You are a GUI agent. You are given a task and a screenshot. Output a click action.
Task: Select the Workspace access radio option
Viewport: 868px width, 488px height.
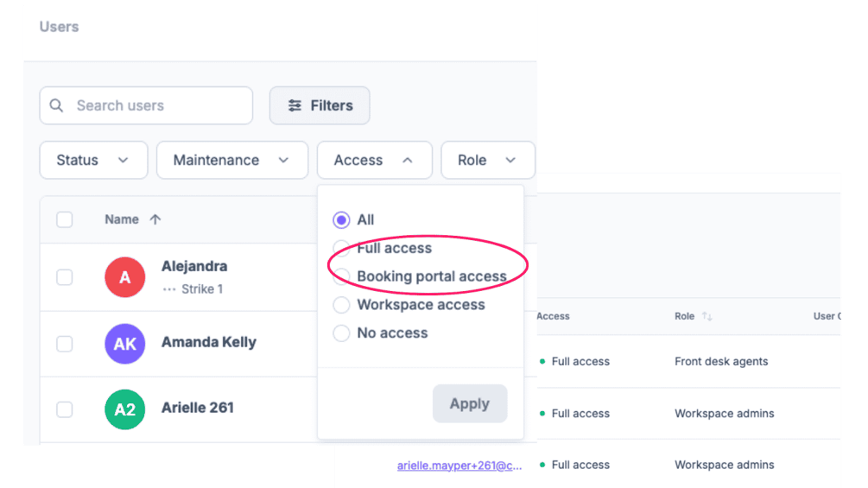[x=341, y=304]
